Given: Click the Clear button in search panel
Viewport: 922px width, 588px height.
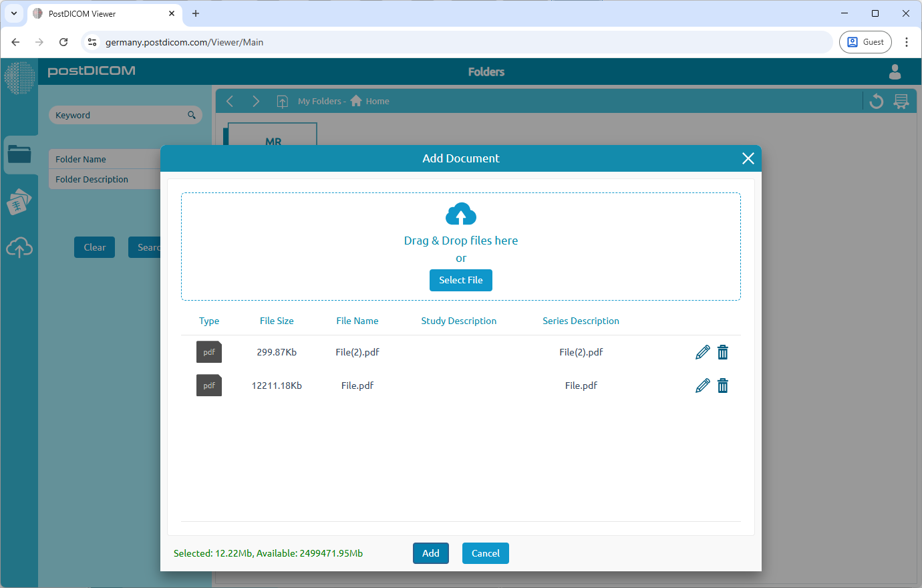Looking at the screenshot, I should pos(94,247).
